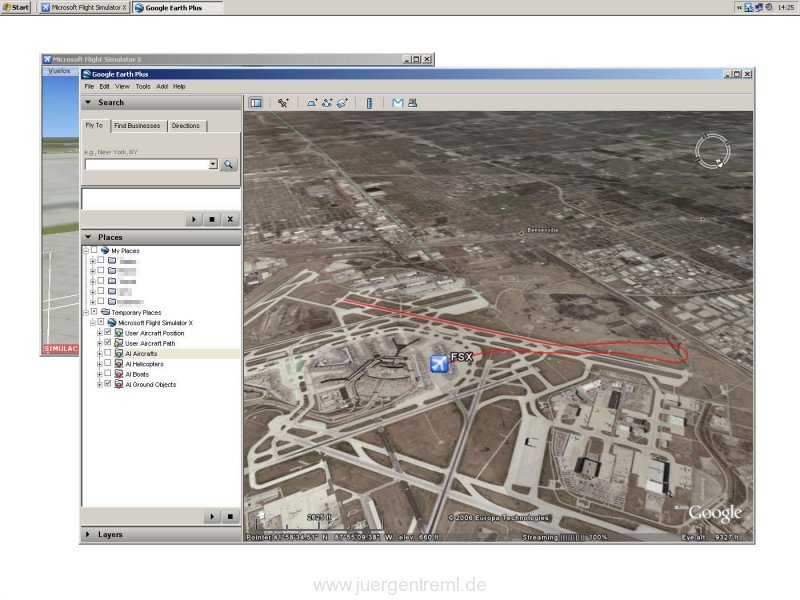Stop the search results tour

[x=212, y=219]
